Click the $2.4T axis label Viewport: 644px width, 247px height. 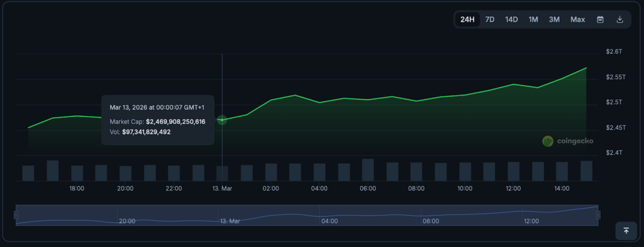(614, 152)
